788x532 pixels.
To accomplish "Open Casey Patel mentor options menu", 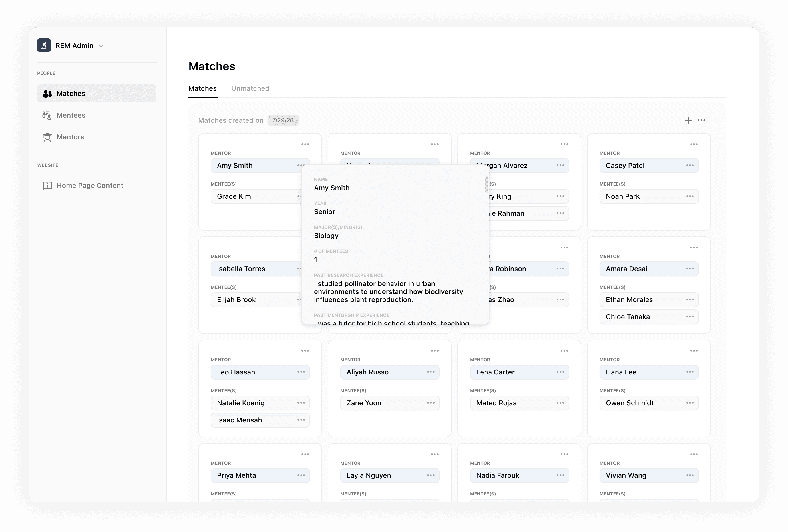I will 690,165.
